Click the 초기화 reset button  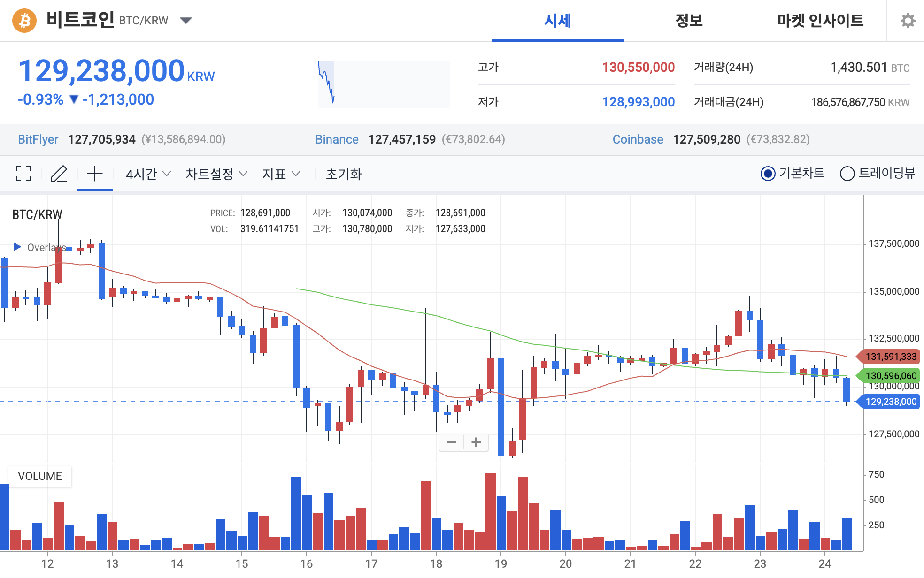point(343,174)
